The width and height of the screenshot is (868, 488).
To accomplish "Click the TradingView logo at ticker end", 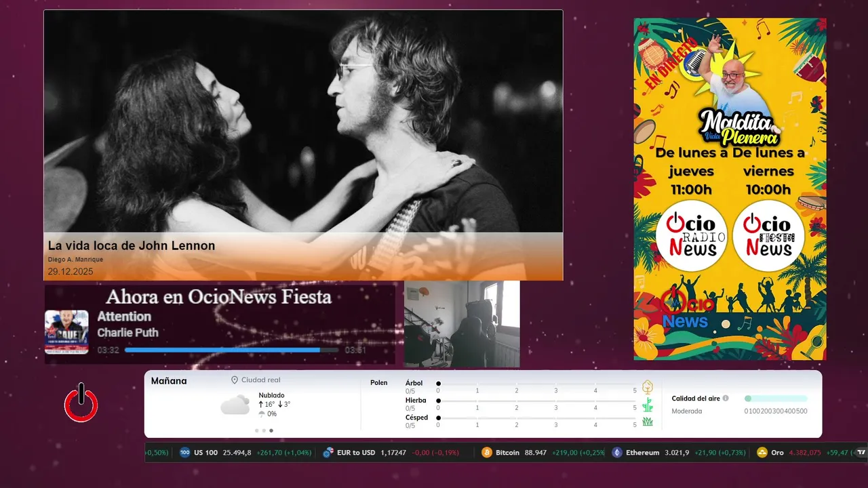I will click(861, 453).
